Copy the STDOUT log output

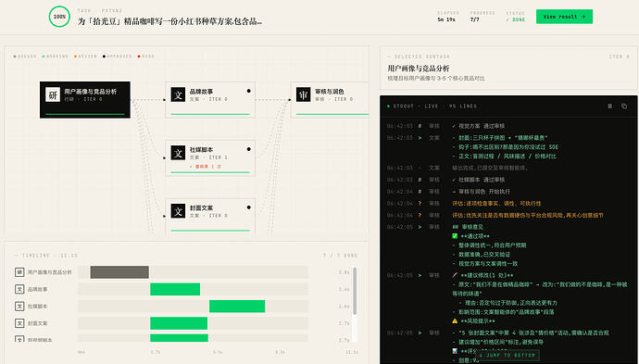tap(624, 106)
